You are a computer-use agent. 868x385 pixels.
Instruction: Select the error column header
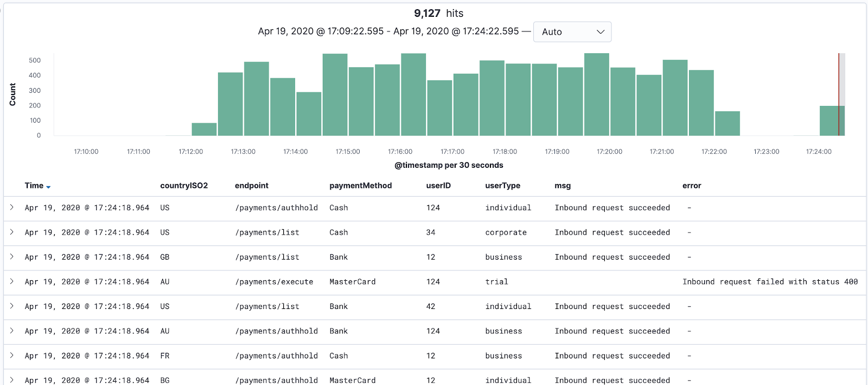692,186
